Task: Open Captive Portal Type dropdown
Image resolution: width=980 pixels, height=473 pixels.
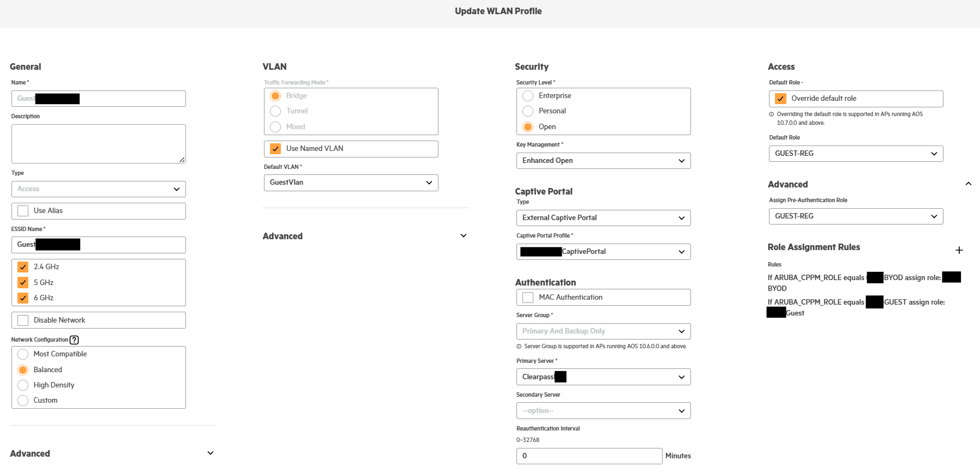Action: [x=604, y=218]
